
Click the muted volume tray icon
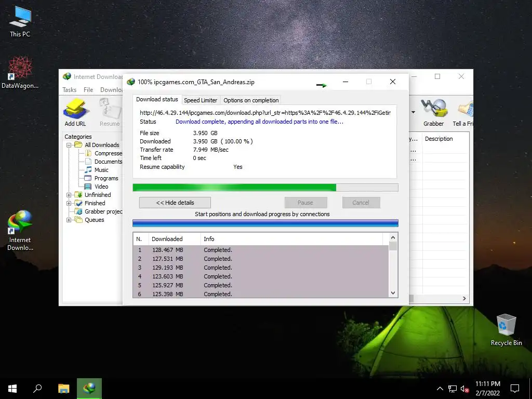pos(464,389)
